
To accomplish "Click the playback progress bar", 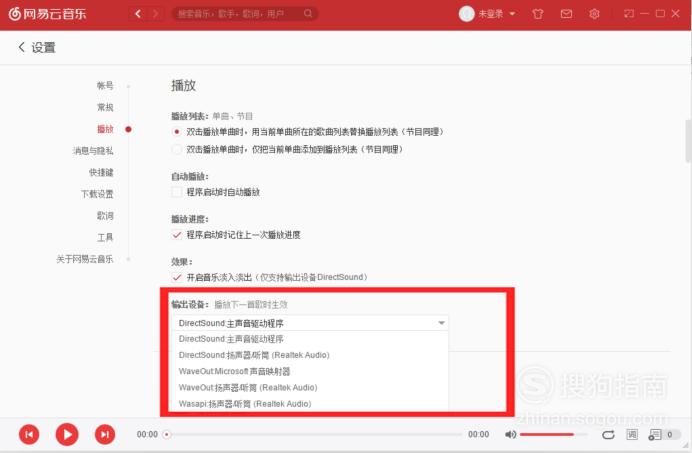I will tap(313, 434).
